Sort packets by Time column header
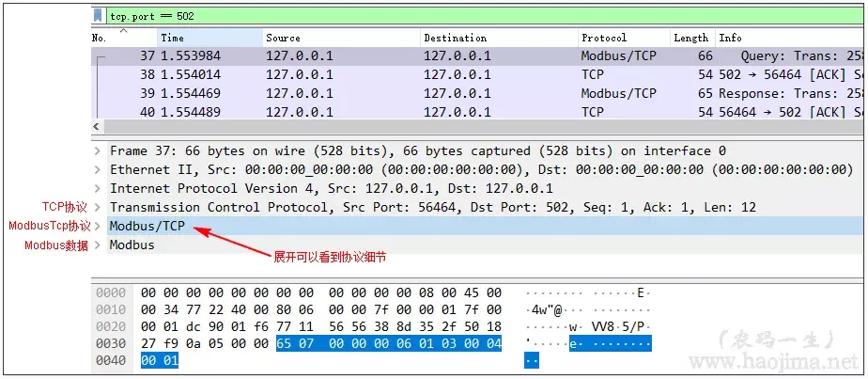 click(x=209, y=38)
